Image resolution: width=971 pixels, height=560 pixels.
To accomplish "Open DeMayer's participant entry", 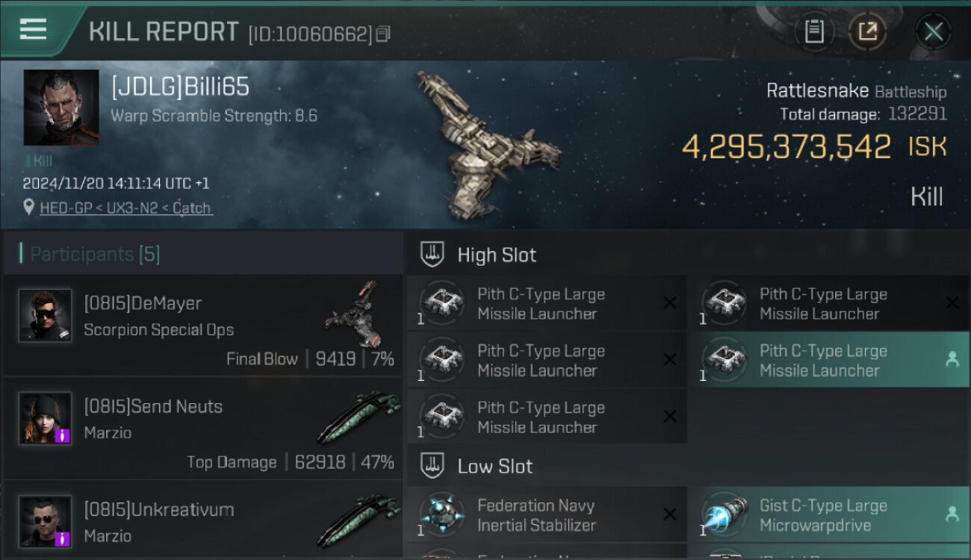I will coord(203,326).
